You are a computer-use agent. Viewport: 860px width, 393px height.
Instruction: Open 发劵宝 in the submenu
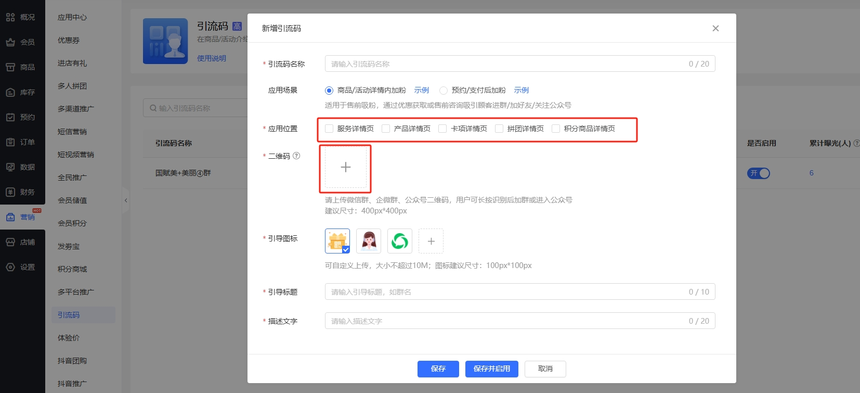point(68,246)
